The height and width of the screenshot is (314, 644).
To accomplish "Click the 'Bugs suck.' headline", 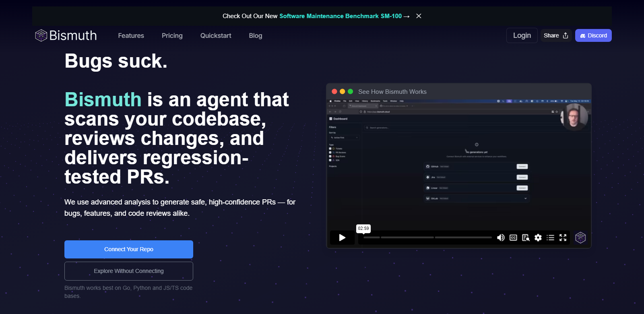I will pos(116,61).
